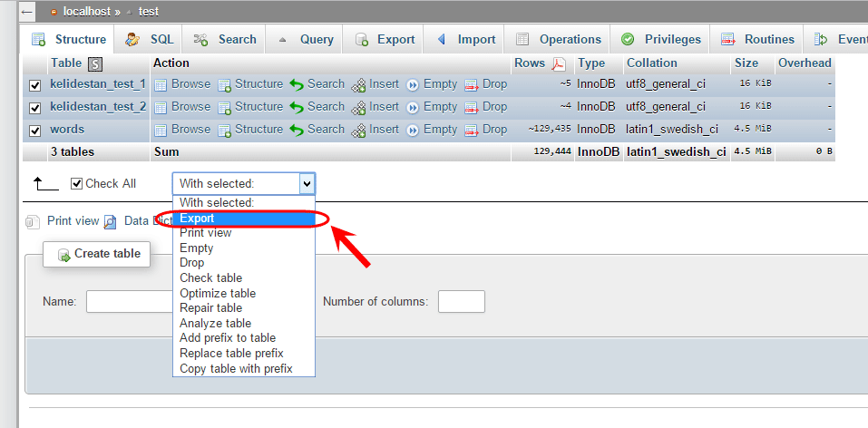This screenshot has width=868, height=428.
Task: Switch to the Structure tab
Action: 68,39
